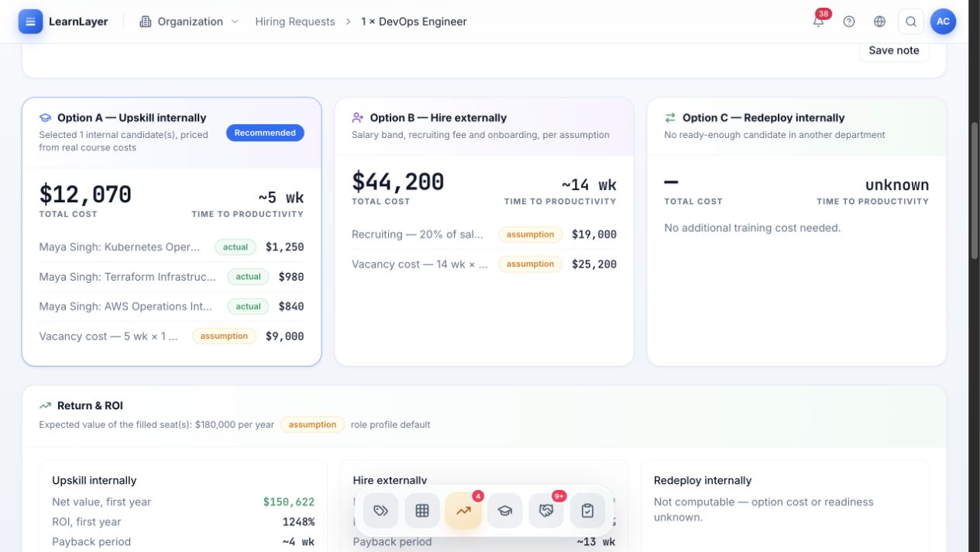Click the LearnLayer brand name
Image resolution: width=980 pixels, height=552 pixels.
tap(78, 22)
